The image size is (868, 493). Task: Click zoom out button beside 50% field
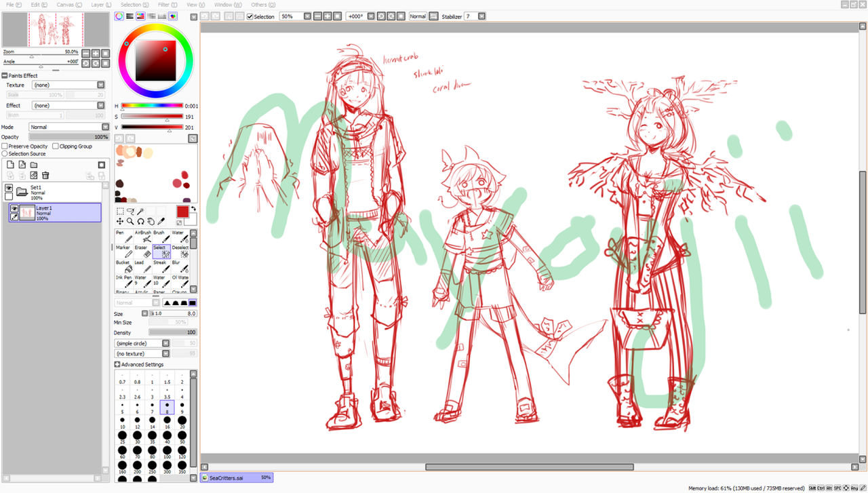coord(318,16)
